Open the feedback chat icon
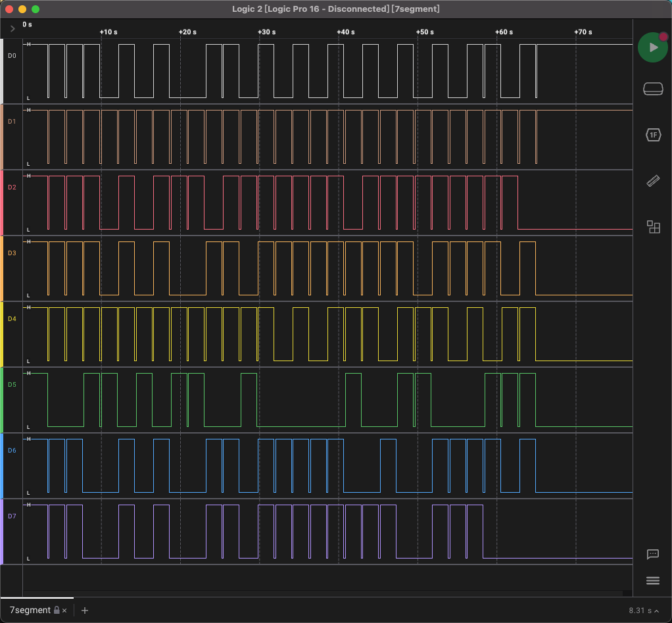This screenshot has height=623, width=672. [x=652, y=554]
